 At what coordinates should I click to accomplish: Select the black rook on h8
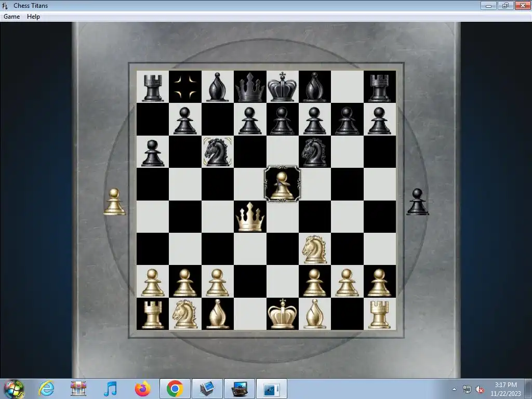(379, 88)
